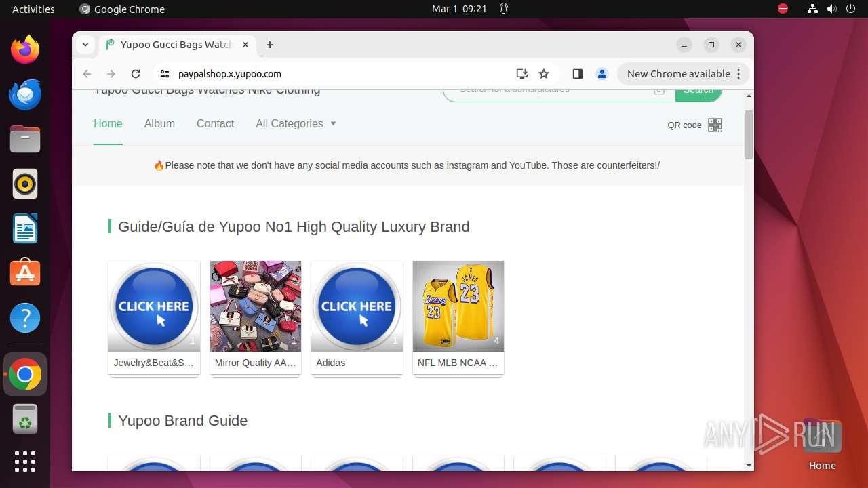This screenshot has width=868, height=488.
Task: Reload the page in Chrome
Action: (136, 74)
